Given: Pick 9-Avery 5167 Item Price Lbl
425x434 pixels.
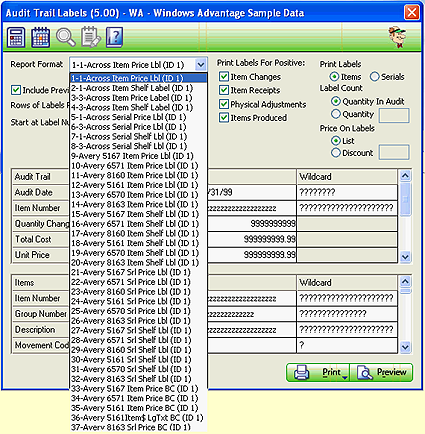Looking at the screenshot, I should click(x=138, y=156).
